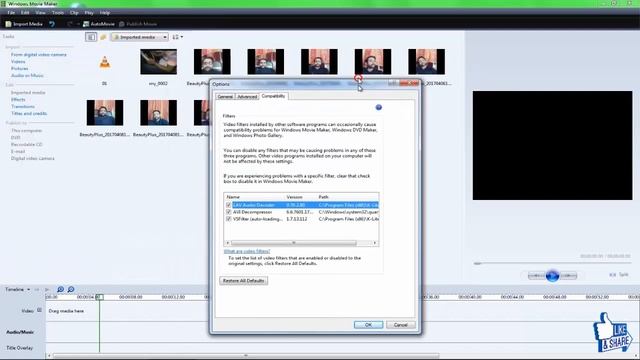Publish to Recordable CD link

pyautogui.click(x=27, y=144)
